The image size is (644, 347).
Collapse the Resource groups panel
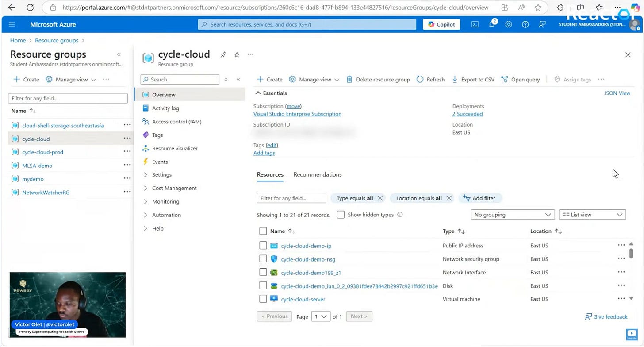click(119, 54)
